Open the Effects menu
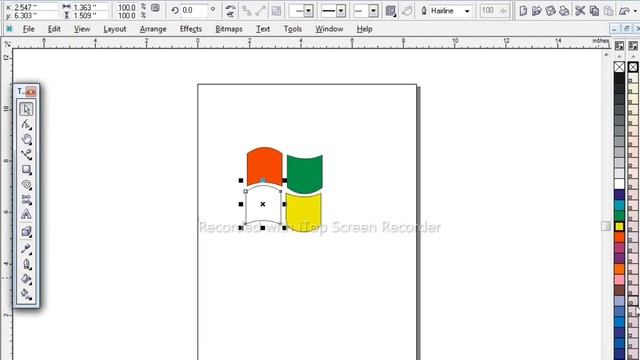 191,29
